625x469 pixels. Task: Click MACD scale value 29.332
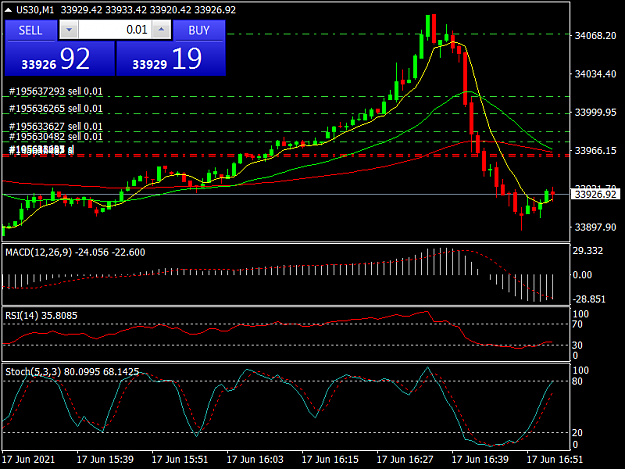588,251
